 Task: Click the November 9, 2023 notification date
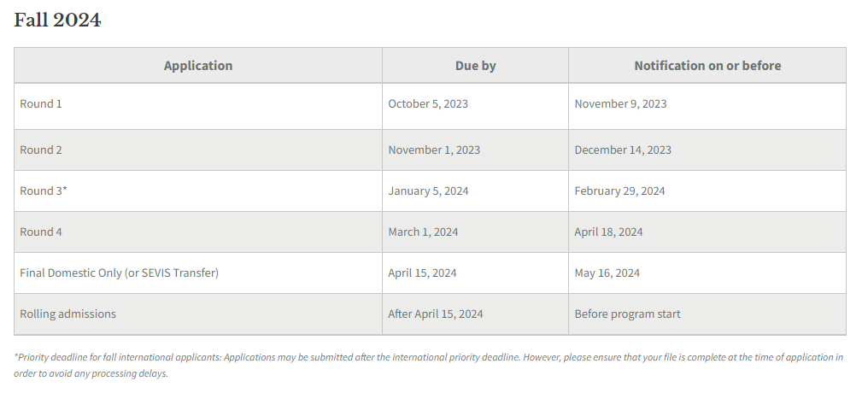tap(620, 103)
